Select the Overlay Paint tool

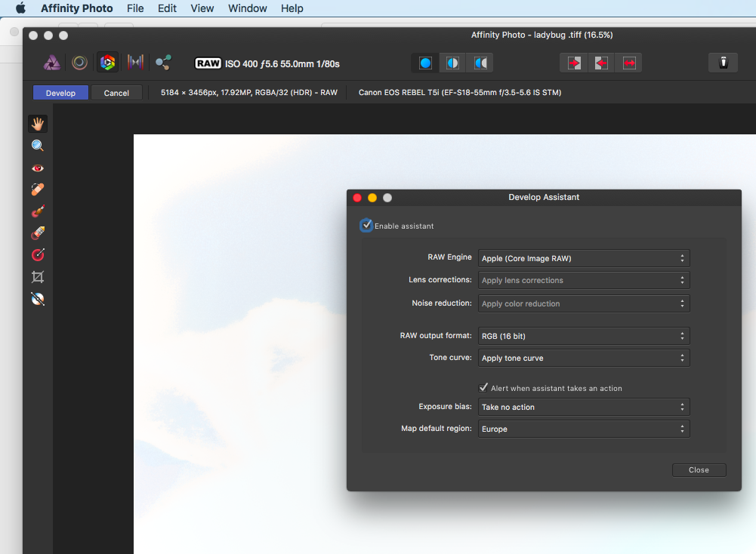[38, 211]
